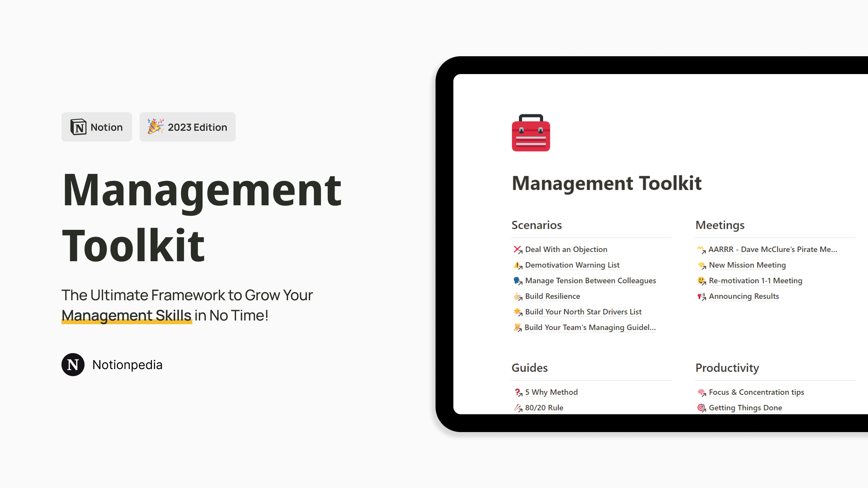
Task: Click the red toolbox page icon
Action: pyautogui.click(x=531, y=133)
